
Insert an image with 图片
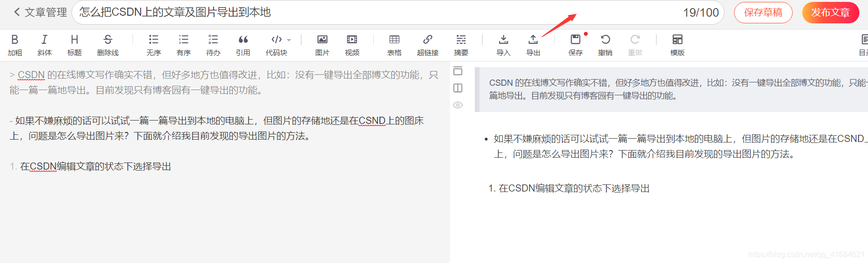pos(322,45)
